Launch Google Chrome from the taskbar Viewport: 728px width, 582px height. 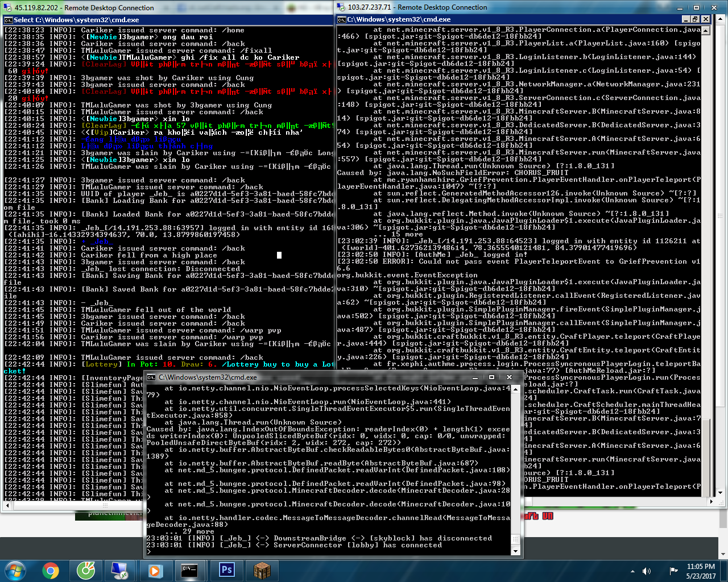[51, 570]
